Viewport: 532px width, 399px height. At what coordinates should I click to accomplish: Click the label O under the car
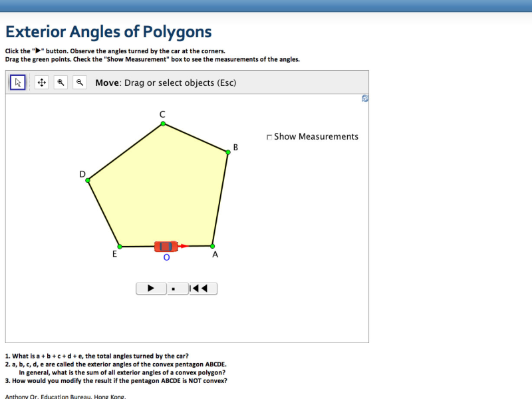[x=166, y=255]
